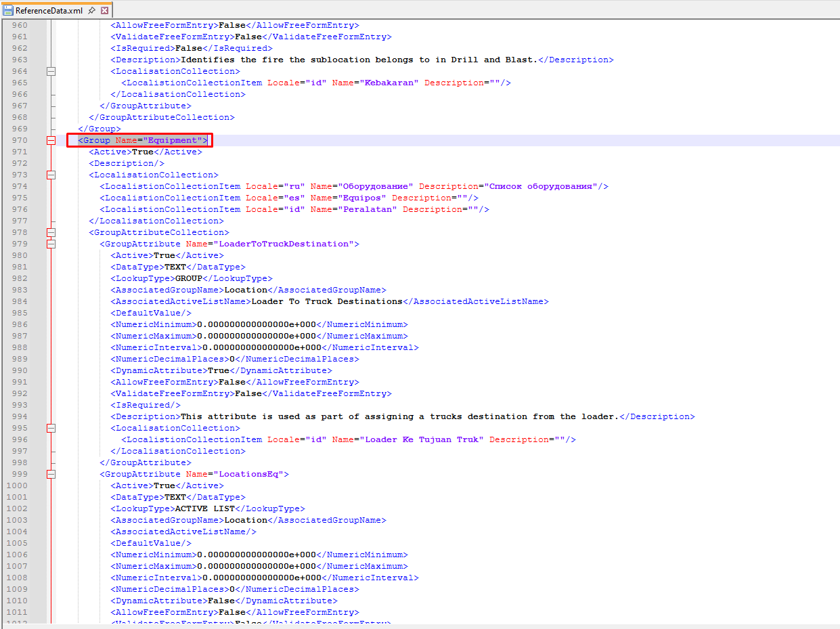Pin the ReferenceData.xml tab
Viewport: 840px width, 629px height.
[91, 11]
